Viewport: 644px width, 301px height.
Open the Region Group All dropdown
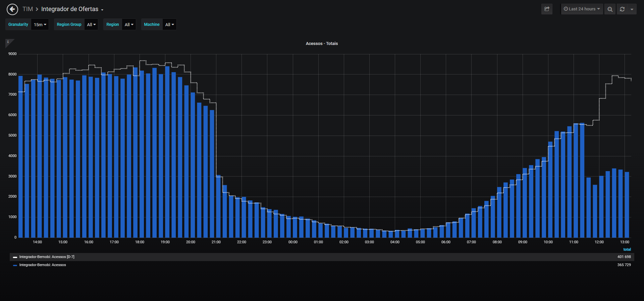click(91, 24)
